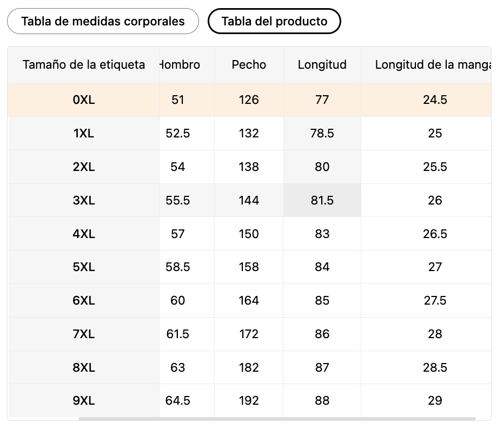This screenshot has width=504, height=435.
Task: Select the Tabla del producto tab
Action: (274, 22)
